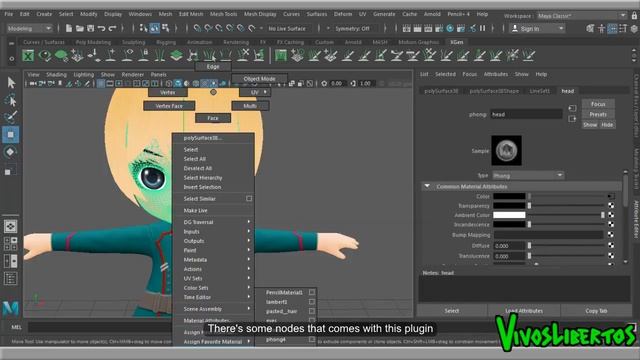The height and width of the screenshot is (360, 640).
Task: Open the Deform menu
Action: click(343, 14)
